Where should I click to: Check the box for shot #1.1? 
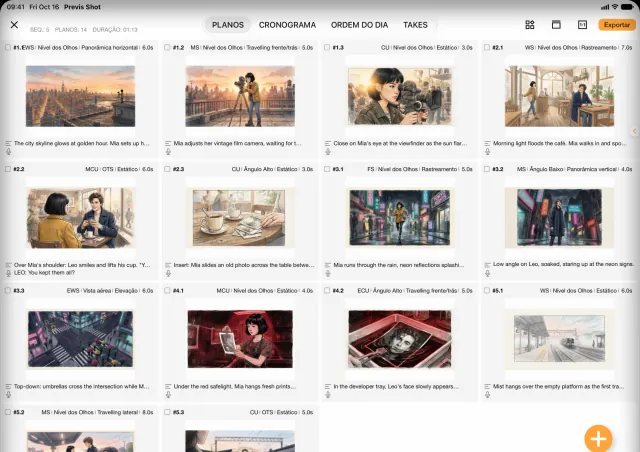tap(8, 47)
